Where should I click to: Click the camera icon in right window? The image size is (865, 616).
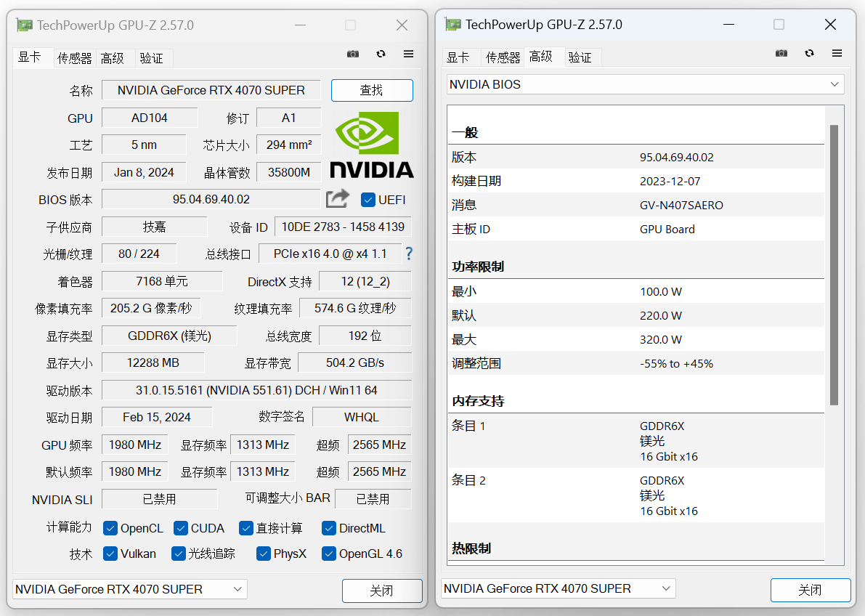(x=781, y=53)
